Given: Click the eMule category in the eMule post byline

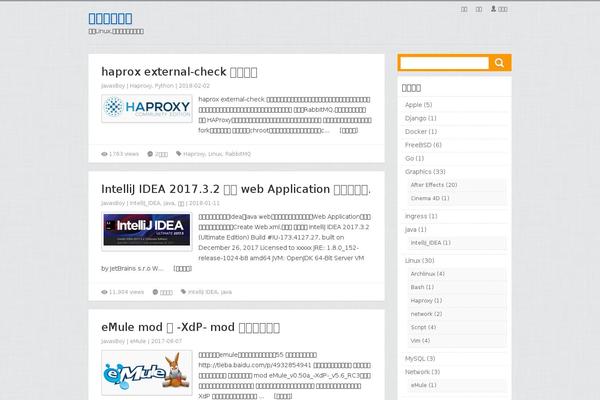Looking at the screenshot, I should coord(138,341).
